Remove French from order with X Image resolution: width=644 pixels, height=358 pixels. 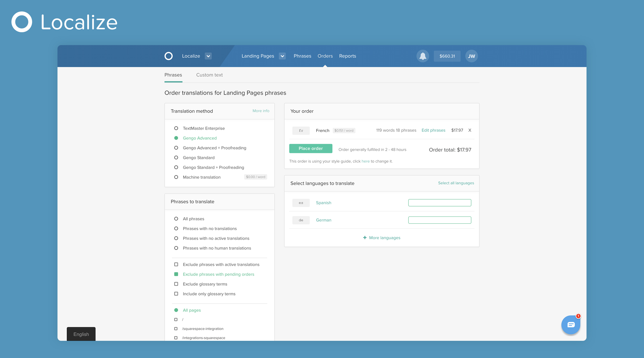point(470,130)
